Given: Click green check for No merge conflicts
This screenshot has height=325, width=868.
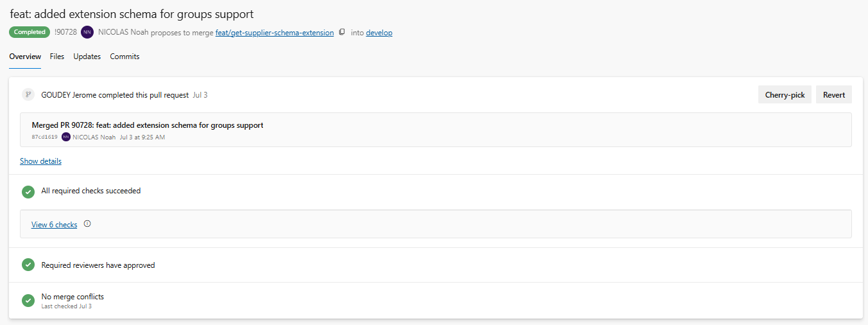Looking at the screenshot, I should (x=28, y=300).
